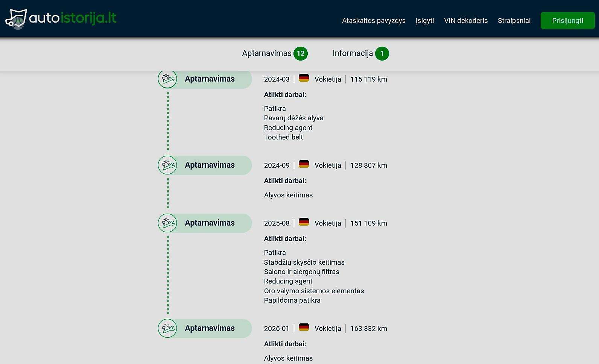Viewport: 599px width, 364px height.
Task: Click the 163 332 km mileage value
Action: pyautogui.click(x=369, y=329)
